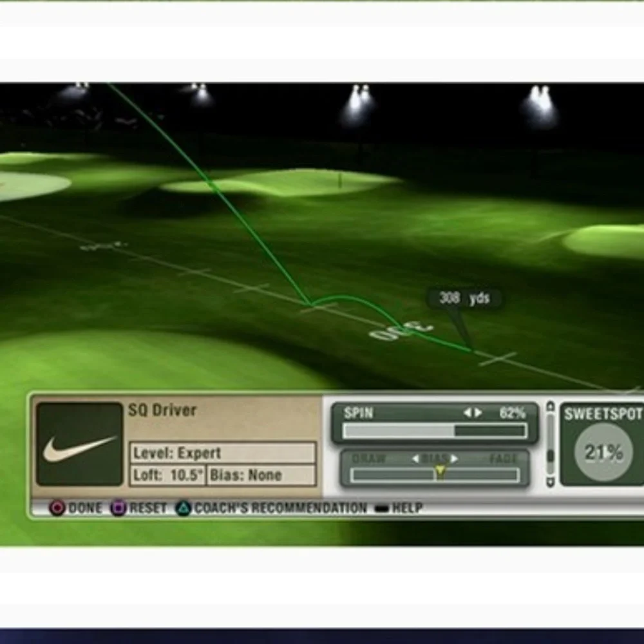This screenshot has height=644, width=644.
Task: Click the SWEETSPOT heading
Action: tap(603, 414)
